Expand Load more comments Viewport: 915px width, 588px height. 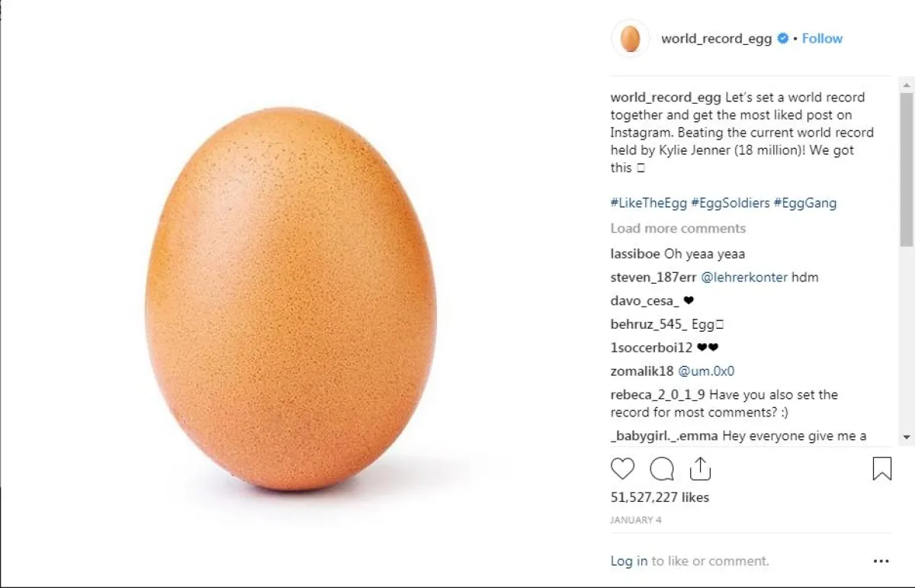click(678, 228)
